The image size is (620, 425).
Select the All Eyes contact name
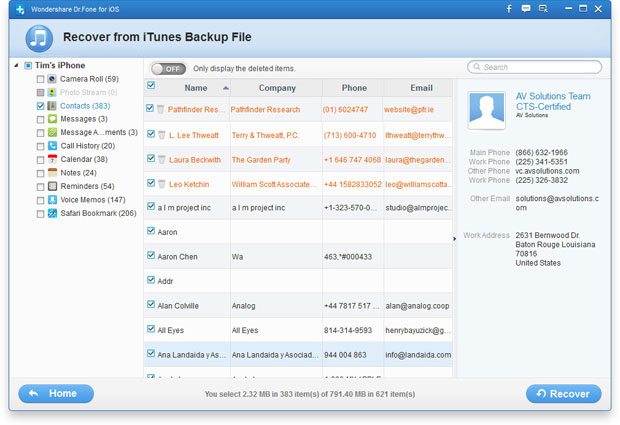[170, 330]
